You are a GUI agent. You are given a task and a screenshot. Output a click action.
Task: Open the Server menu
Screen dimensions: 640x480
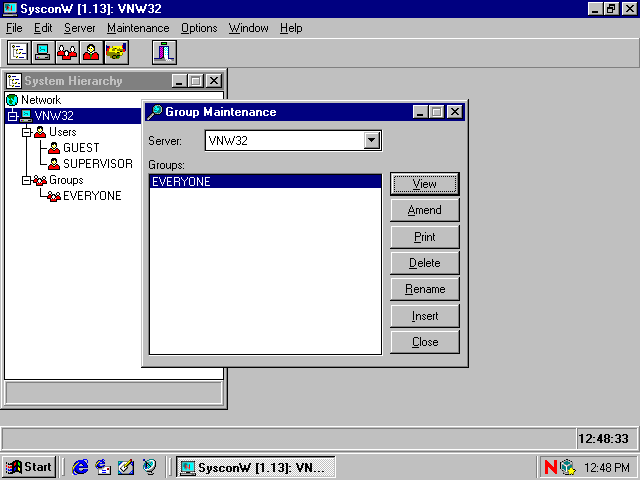[x=80, y=28]
